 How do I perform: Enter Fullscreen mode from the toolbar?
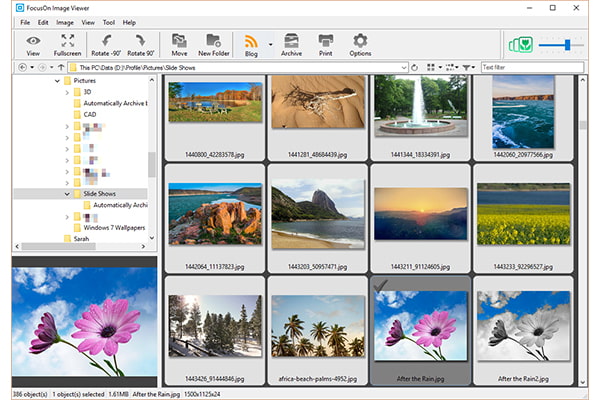tap(68, 41)
